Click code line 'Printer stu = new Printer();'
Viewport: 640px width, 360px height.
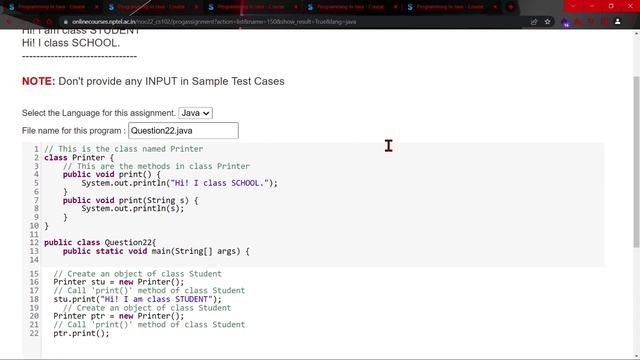point(119,282)
